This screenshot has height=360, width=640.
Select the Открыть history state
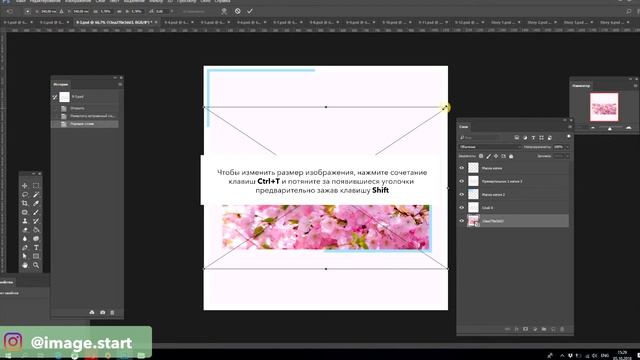[x=77, y=109]
